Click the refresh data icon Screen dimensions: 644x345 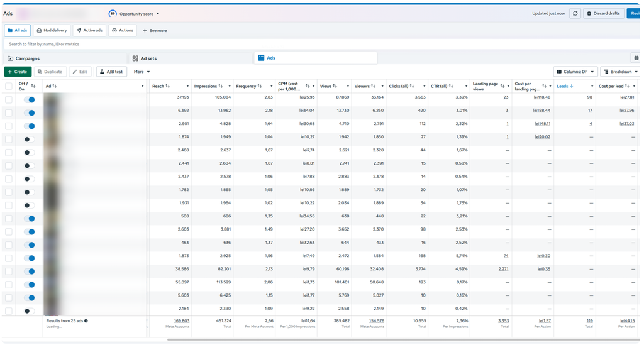[x=575, y=14]
